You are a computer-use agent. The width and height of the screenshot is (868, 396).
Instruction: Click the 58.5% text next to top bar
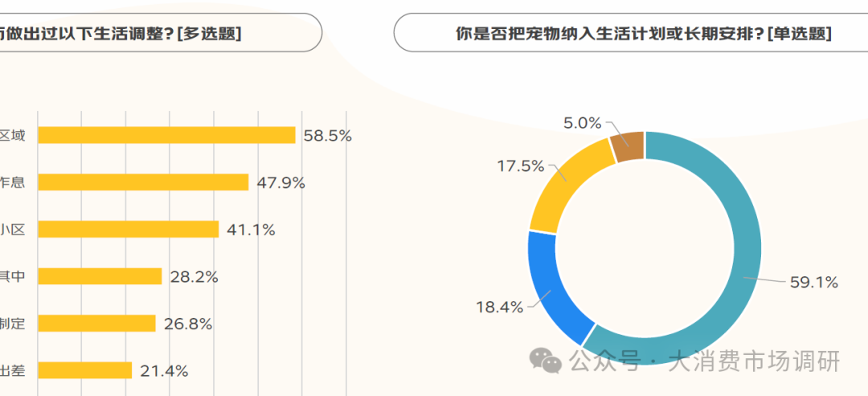click(327, 136)
